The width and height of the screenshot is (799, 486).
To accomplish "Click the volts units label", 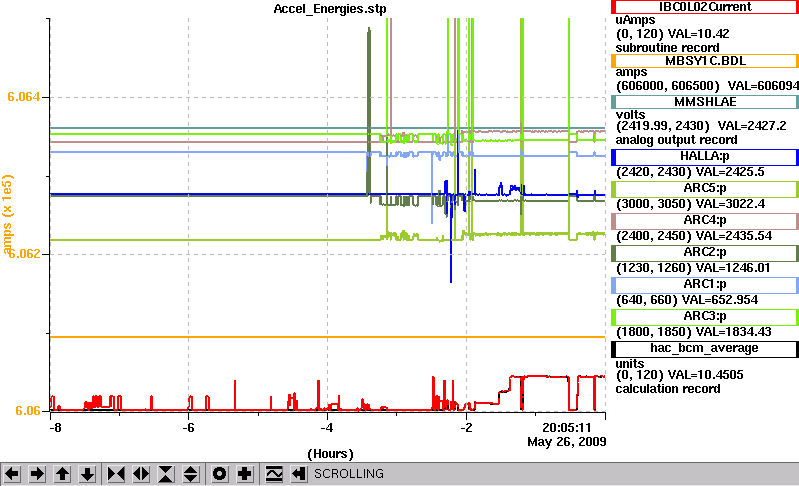I will (630, 115).
